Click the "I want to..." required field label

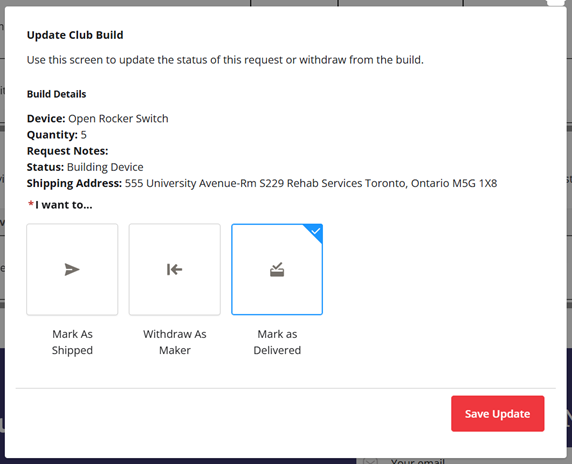coord(60,205)
